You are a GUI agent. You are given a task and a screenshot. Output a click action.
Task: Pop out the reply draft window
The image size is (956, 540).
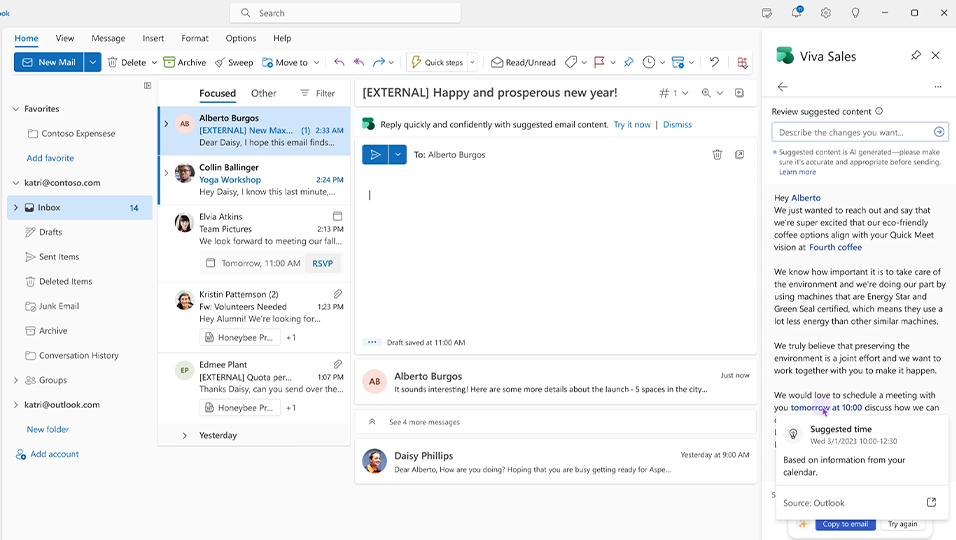[x=740, y=155]
